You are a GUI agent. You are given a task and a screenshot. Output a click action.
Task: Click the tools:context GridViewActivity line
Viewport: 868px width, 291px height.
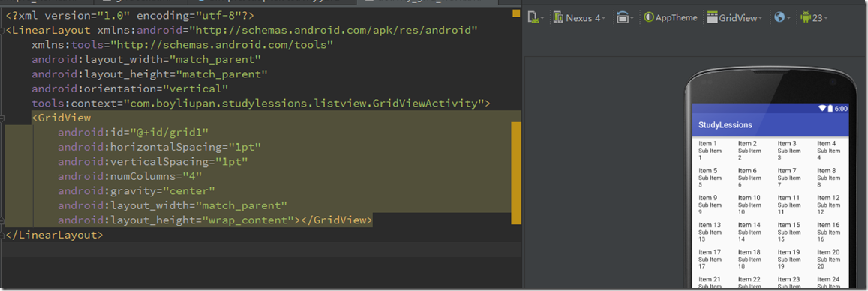click(261, 103)
